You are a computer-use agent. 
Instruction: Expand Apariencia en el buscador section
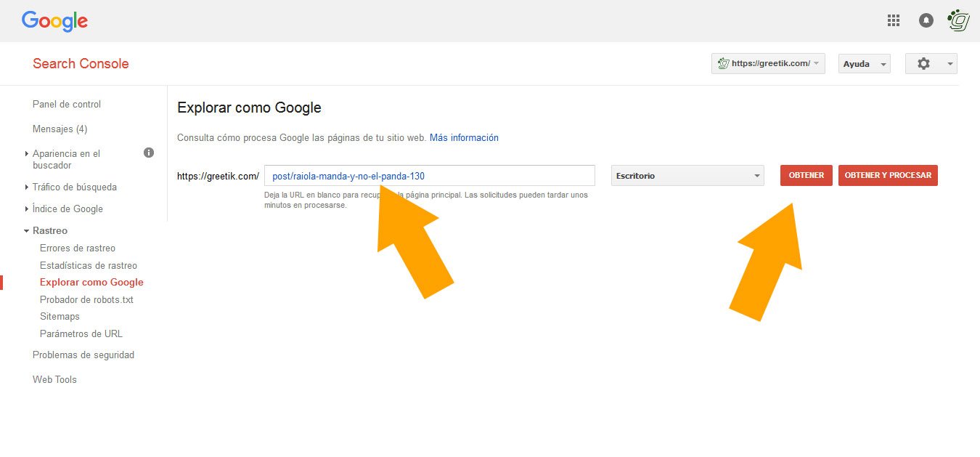tap(66, 159)
